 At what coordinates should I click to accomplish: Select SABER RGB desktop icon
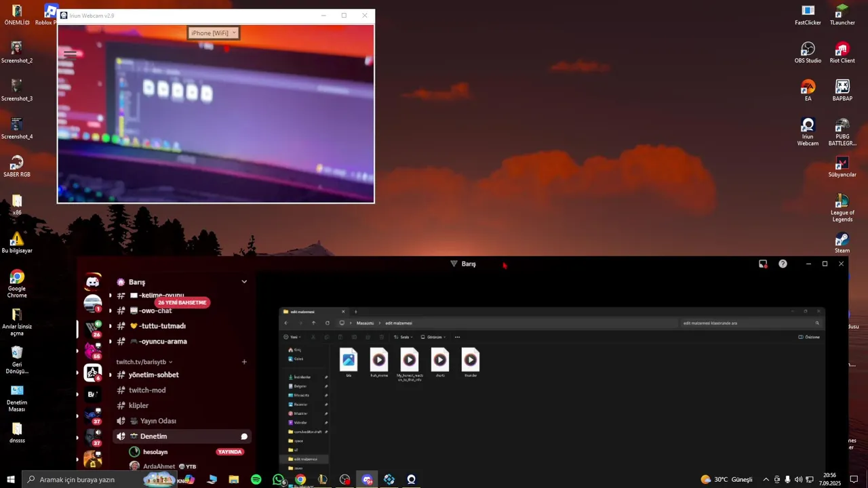[x=17, y=167]
